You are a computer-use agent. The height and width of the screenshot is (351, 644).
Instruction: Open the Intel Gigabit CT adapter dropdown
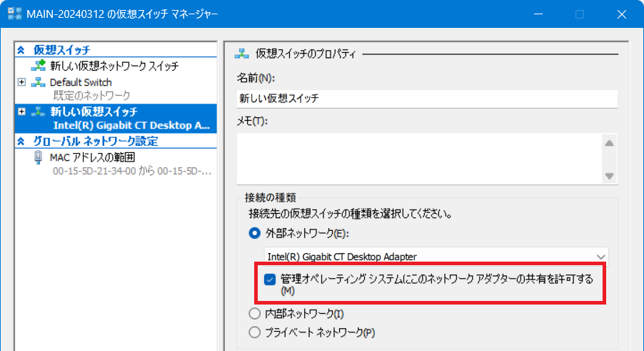click(600, 256)
